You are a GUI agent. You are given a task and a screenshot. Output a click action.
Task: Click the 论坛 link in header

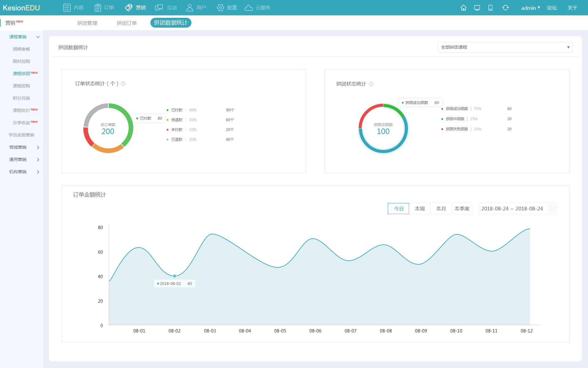(552, 8)
